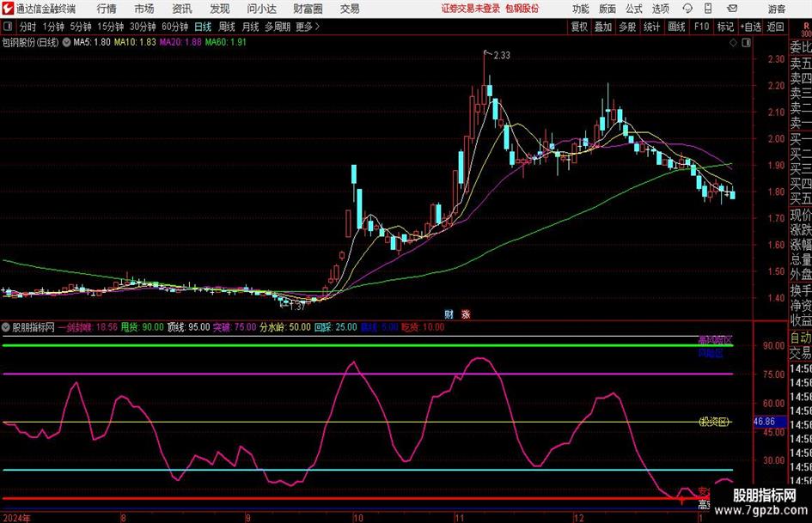The height and width of the screenshot is (523, 812).
Task: Switch to 30分钟 period
Action: [x=143, y=27]
